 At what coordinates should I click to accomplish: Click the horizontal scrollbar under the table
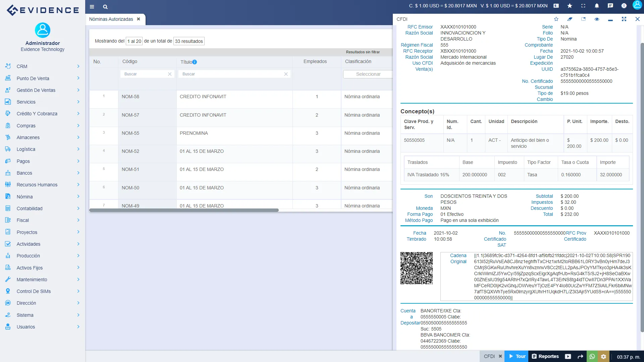tap(184, 210)
